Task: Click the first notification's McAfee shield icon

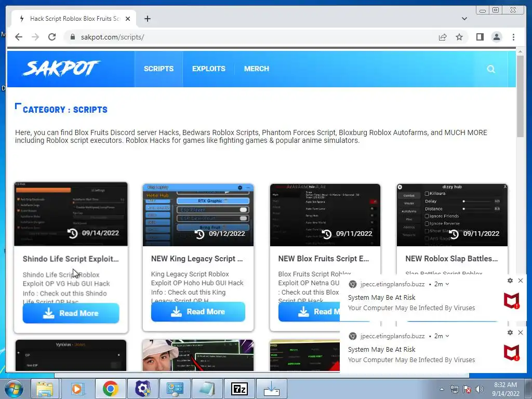Action: point(512,301)
